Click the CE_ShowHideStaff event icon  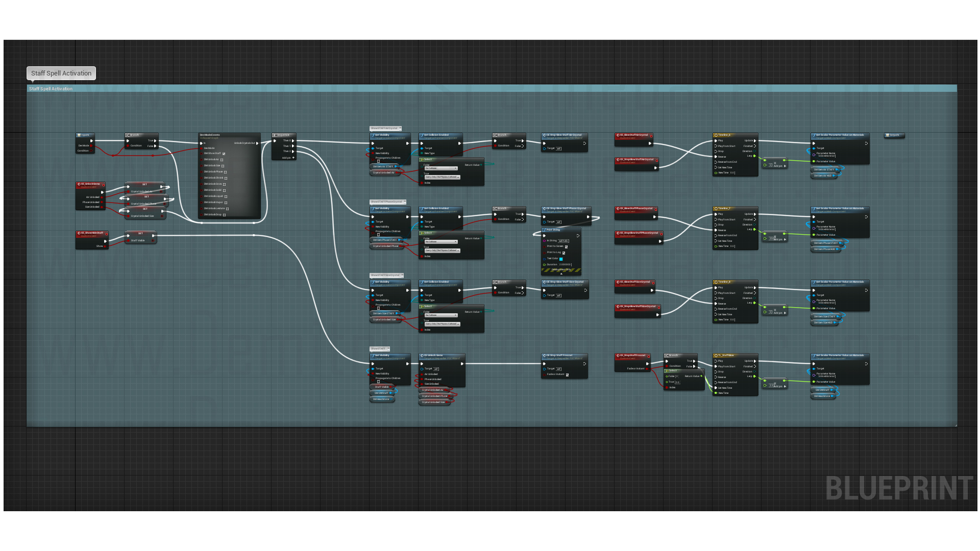(x=79, y=233)
